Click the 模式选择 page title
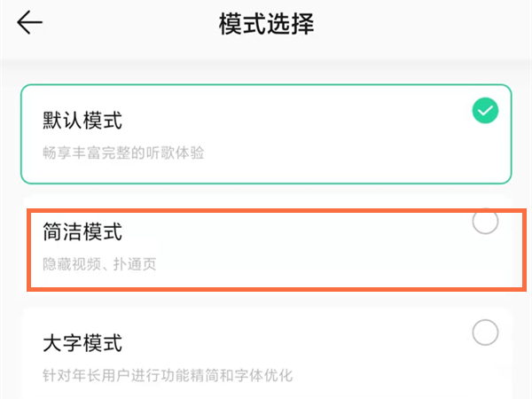532x399 pixels. coord(266,23)
